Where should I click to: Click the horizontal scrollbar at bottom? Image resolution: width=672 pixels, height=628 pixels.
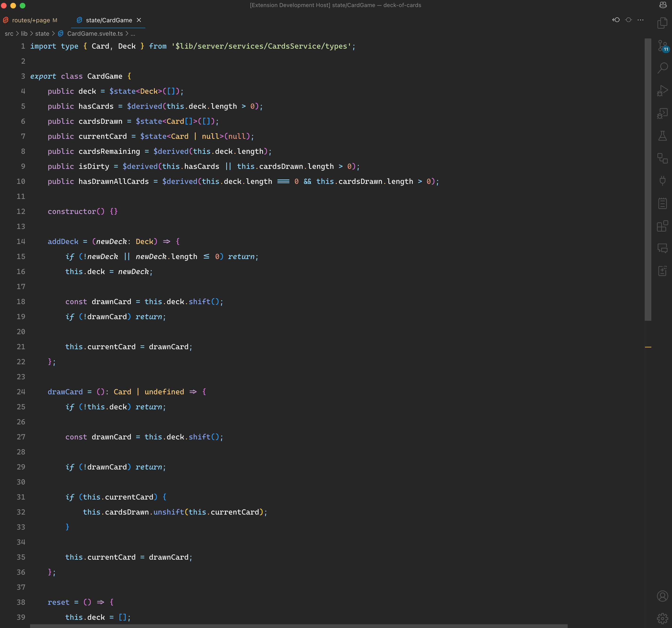coord(298,626)
